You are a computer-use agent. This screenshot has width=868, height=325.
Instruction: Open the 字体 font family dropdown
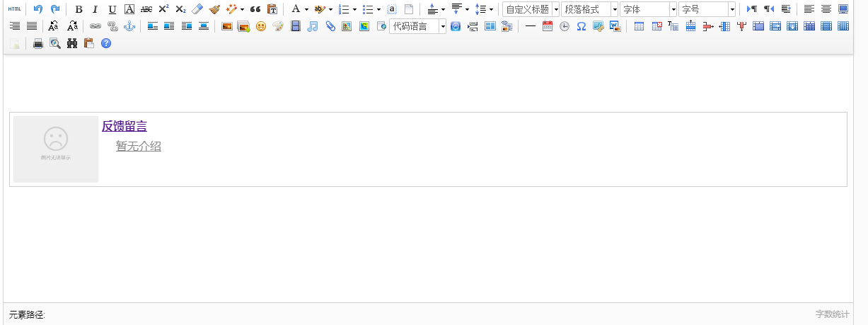coord(648,9)
